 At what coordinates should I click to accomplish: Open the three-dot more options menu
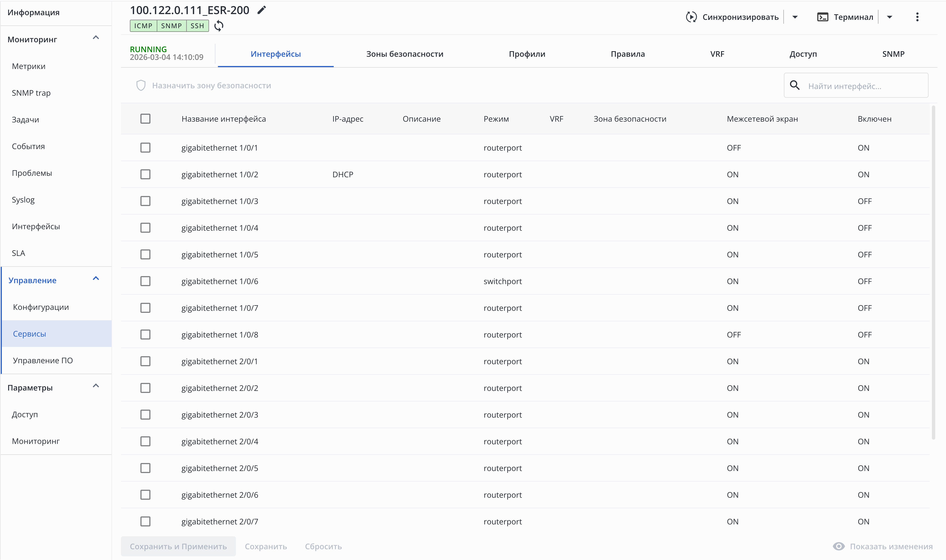coord(917,17)
